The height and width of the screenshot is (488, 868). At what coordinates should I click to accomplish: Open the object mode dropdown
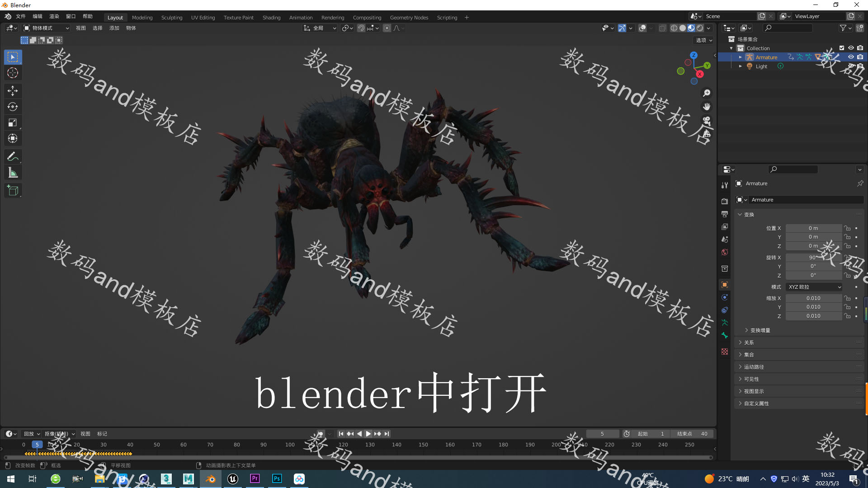coord(46,28)
